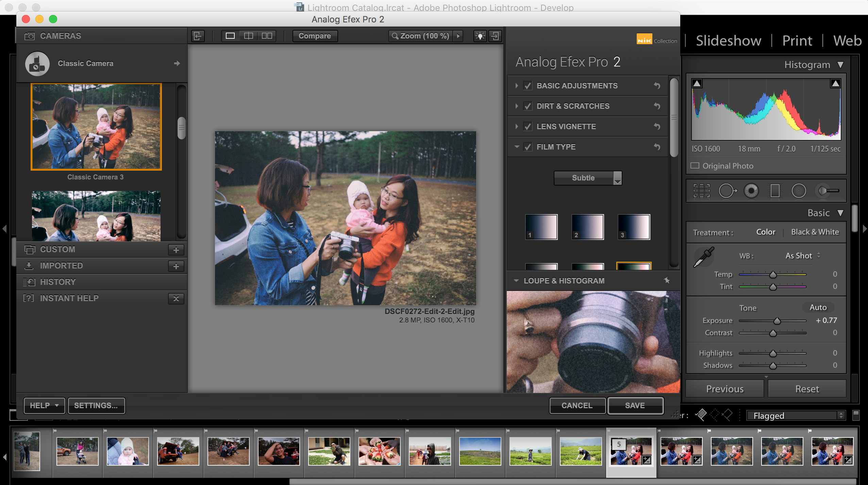Switch to the Slideshow module
This screenshot has height=485, width=868.
728,41
